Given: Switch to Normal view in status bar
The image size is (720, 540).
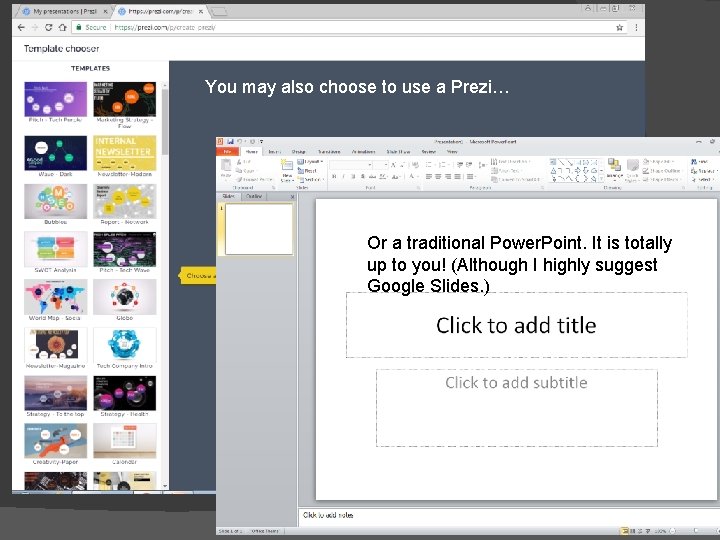Looking at the screenshot, I should pos(624,531).
